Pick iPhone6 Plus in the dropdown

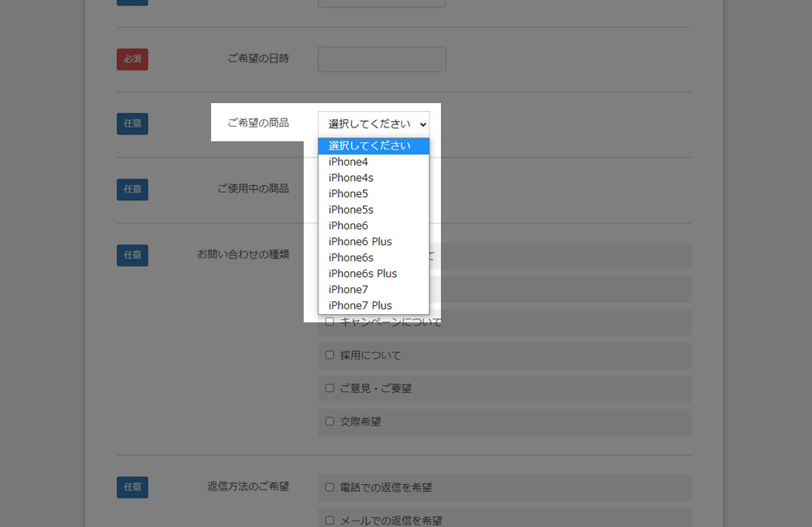click(374, 242)
